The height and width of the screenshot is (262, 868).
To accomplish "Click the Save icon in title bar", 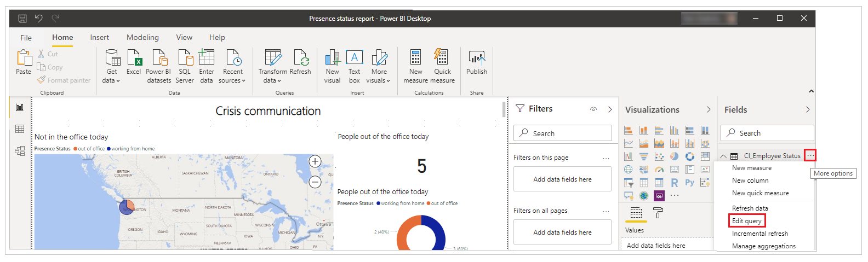I will click(x=22, y=18).
